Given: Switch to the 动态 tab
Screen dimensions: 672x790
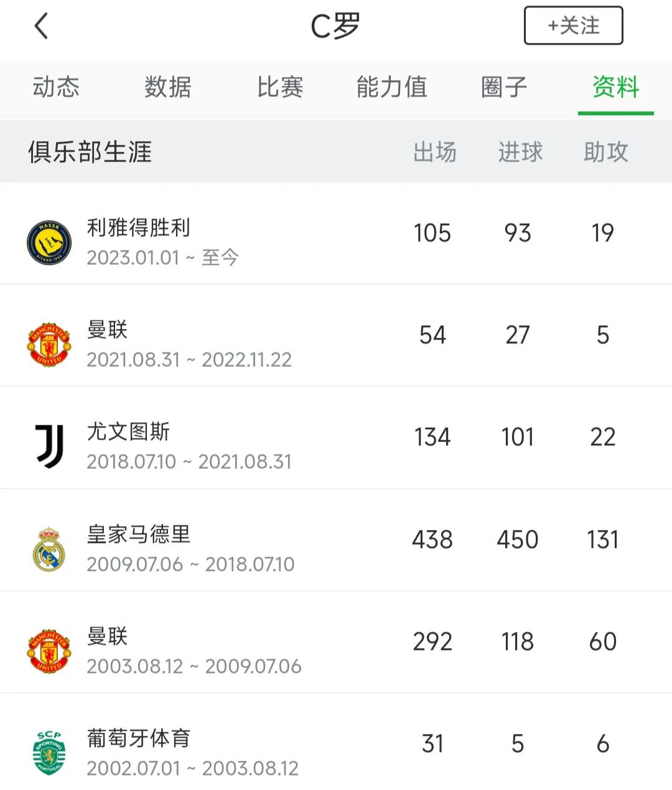Looking at the screenshot, I should tap(56, 87).
